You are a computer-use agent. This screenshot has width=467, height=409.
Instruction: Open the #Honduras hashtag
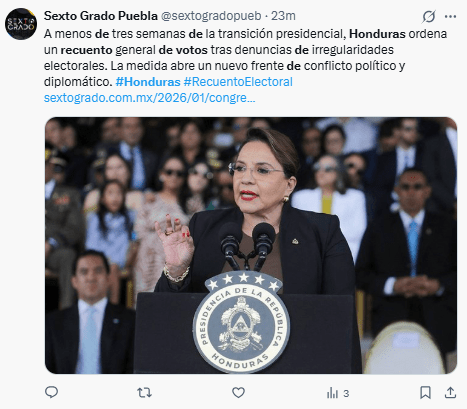click(148, 82)
